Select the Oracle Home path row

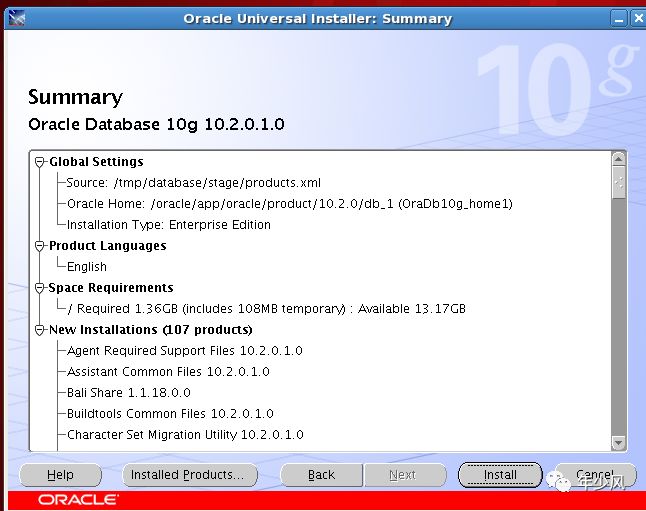(290, 204)
